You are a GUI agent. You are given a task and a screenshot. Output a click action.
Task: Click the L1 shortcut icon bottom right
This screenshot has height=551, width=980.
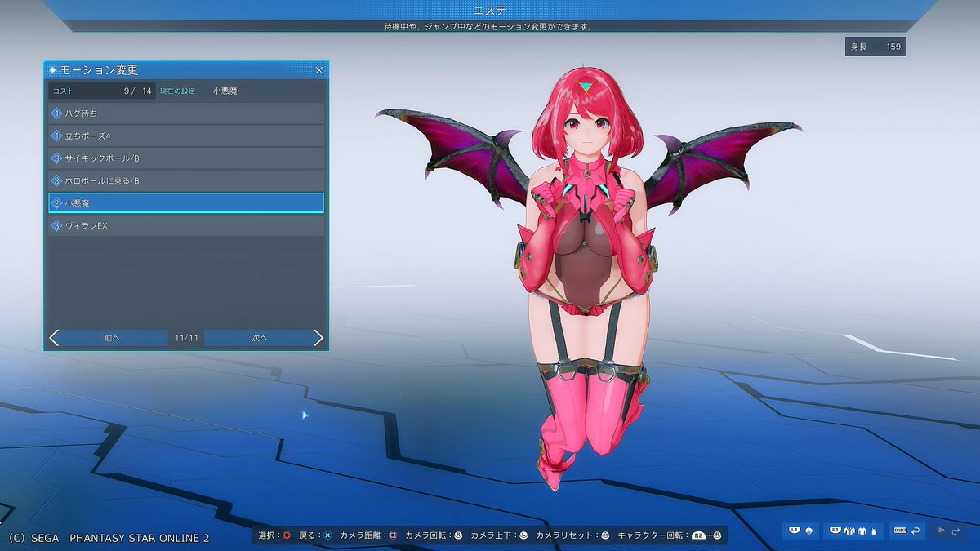[x=800, y=531]
